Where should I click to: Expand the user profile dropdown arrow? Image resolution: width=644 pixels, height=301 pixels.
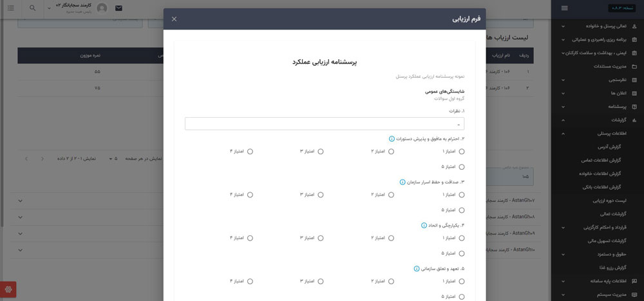click(50, 8)
